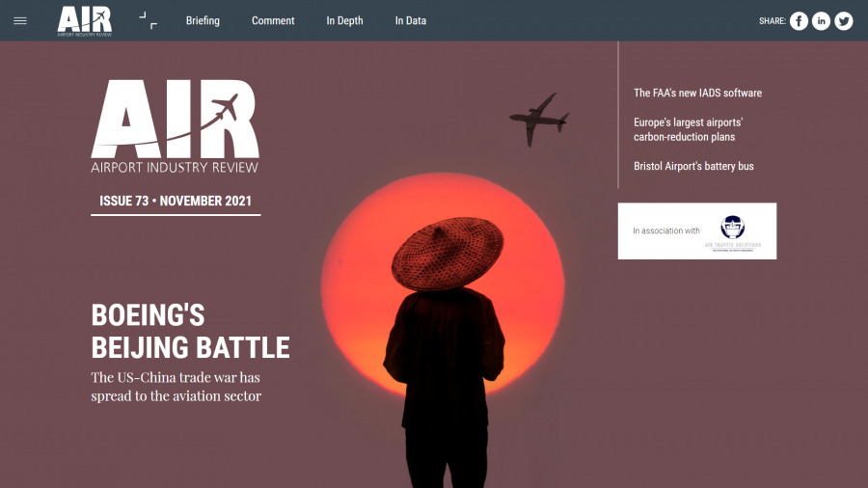Click the Air Traffic Solutions sponsor logo

click(x=739, y=232)
